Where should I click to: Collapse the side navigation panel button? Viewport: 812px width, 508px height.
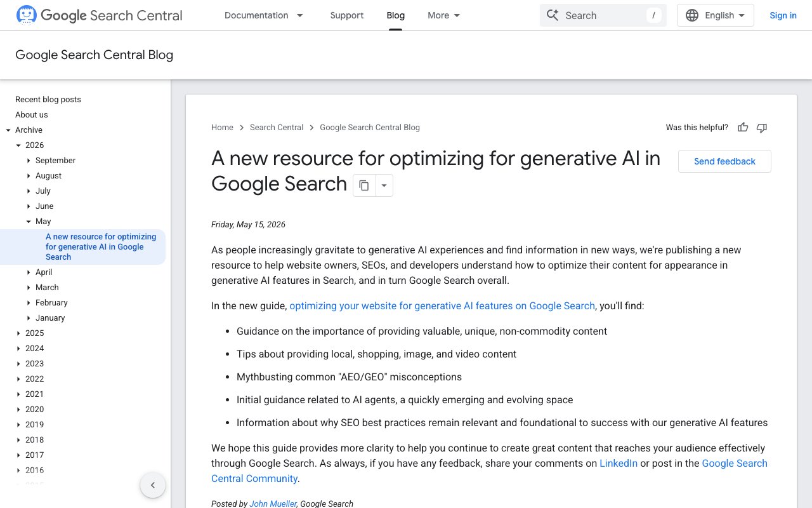[153, 486]
